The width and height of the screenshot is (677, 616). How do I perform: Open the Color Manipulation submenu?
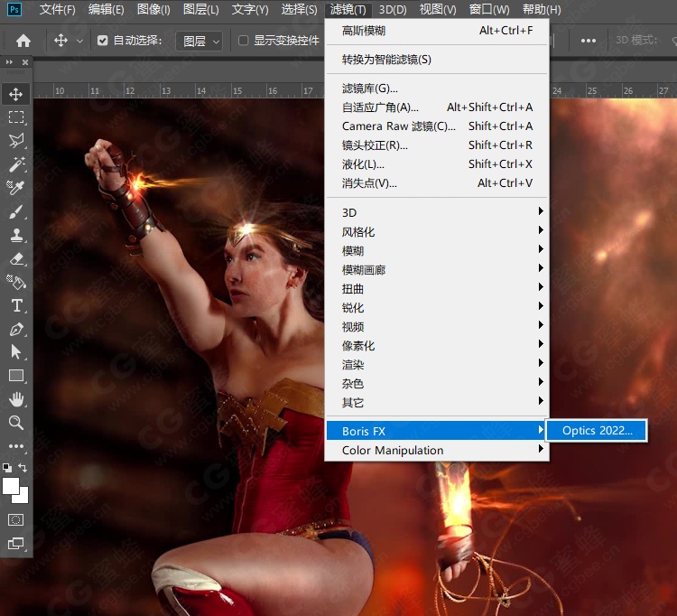coord(437,450)
